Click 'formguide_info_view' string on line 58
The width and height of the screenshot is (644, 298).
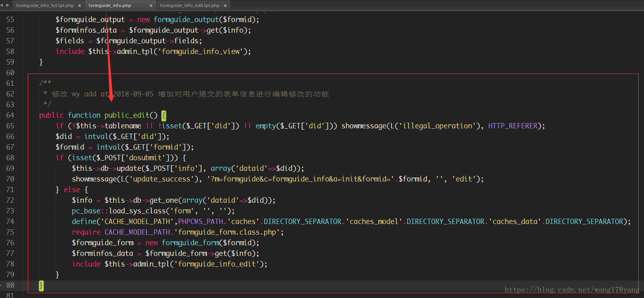201,52
